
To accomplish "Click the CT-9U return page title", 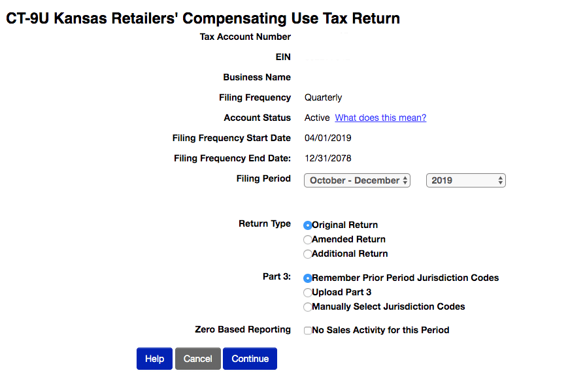I will [x=203, y=18].
